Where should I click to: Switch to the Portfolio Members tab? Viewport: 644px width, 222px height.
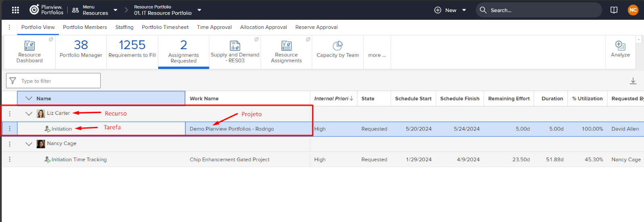pos(85,27)
